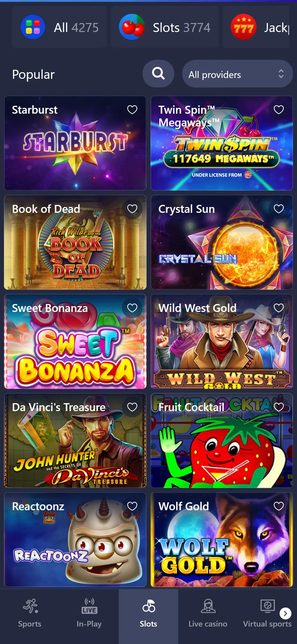
Task: Open the Sweet Bonanza game
Action: point(75,342)
